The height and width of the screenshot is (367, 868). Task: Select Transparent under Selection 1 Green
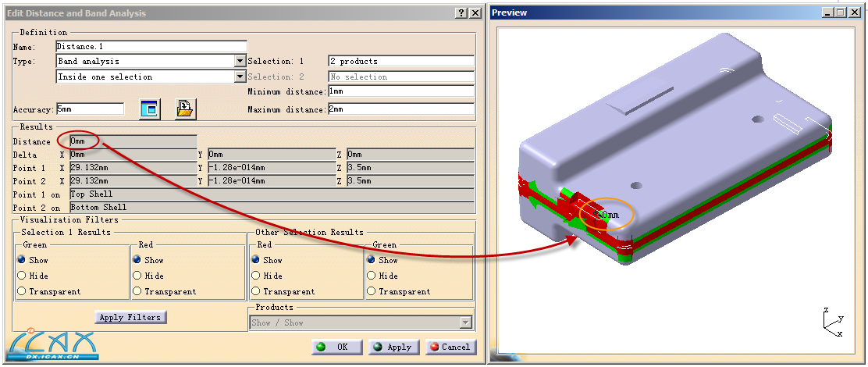(22, 291)
